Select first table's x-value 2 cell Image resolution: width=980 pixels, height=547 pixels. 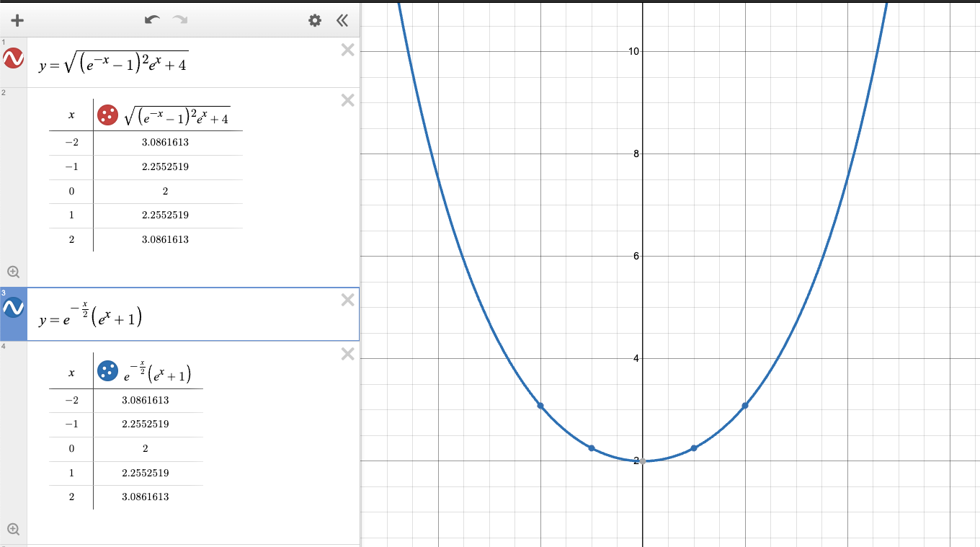click(71, 239)
